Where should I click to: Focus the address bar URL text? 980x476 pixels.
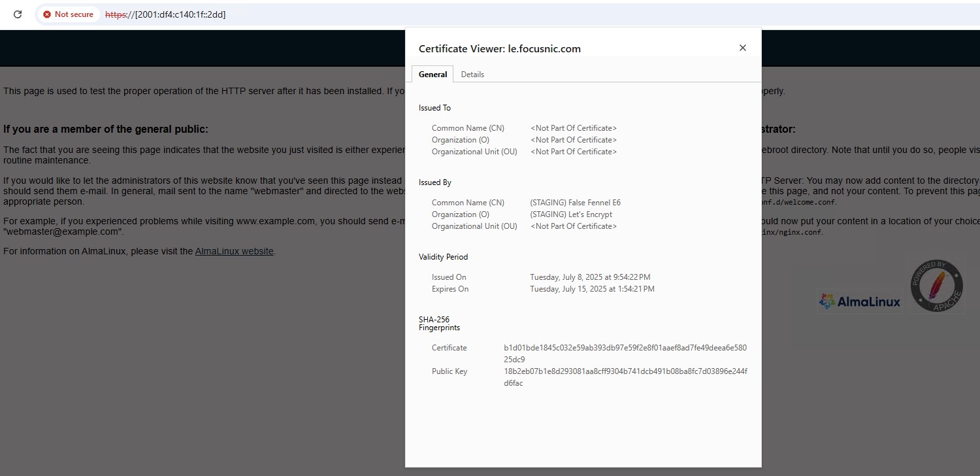click(166, 14)
